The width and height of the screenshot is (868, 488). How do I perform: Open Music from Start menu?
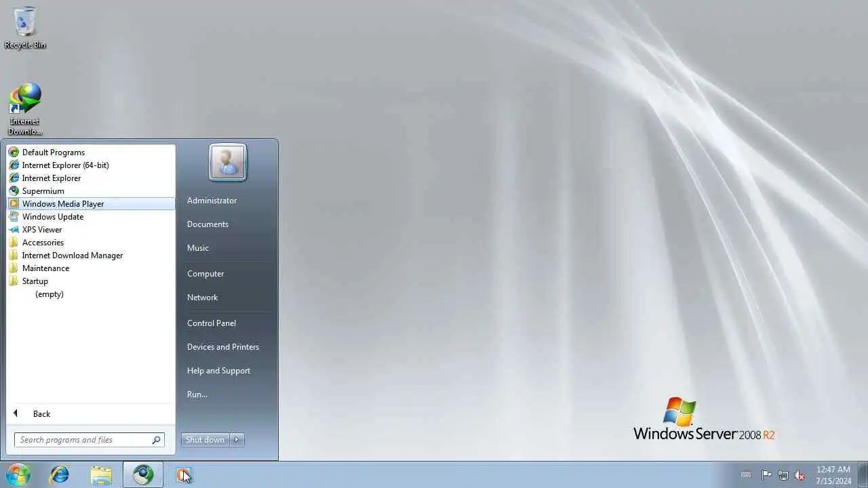198,248
